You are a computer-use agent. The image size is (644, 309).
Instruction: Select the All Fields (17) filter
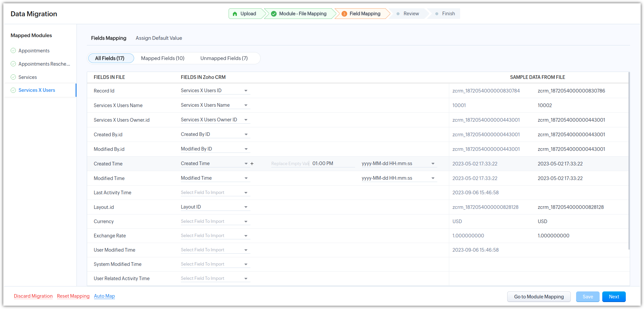[x=110, y=58]
